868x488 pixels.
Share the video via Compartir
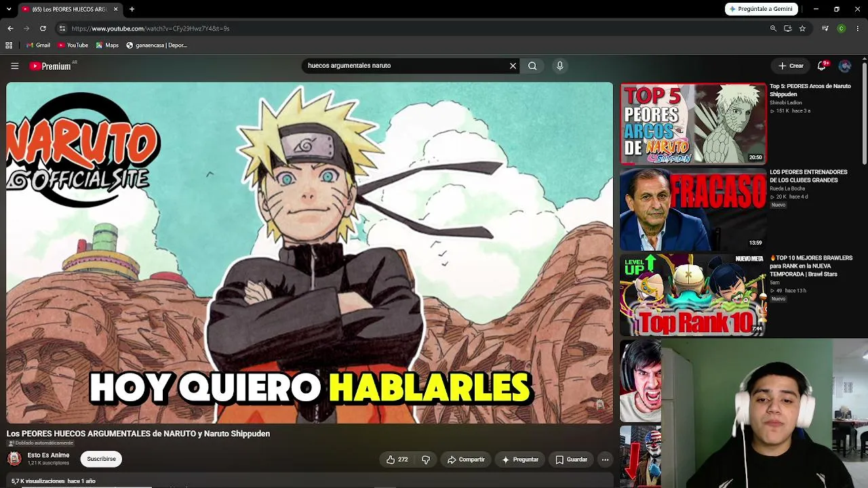[x=466, y=460]
